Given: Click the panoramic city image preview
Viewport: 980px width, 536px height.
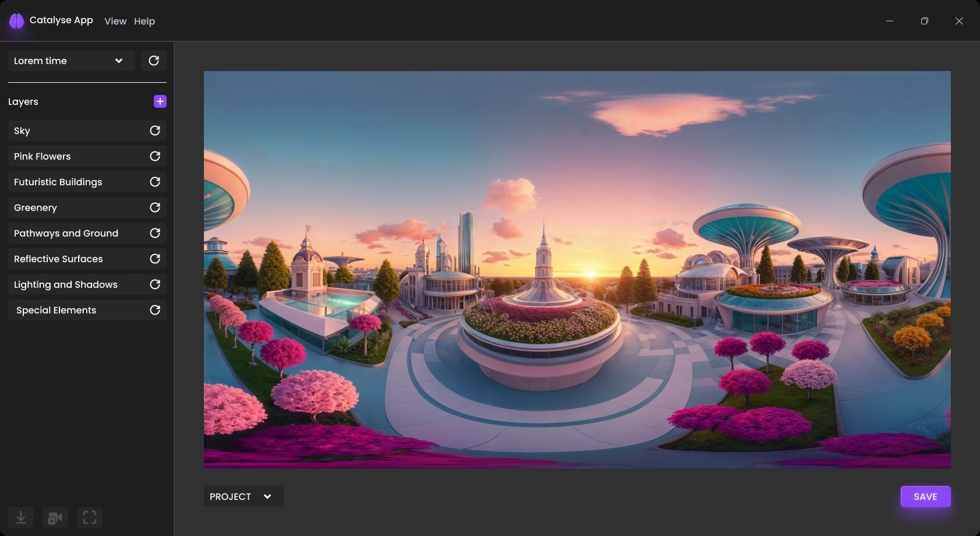Looking at the screenshot, I should (577, 270).
